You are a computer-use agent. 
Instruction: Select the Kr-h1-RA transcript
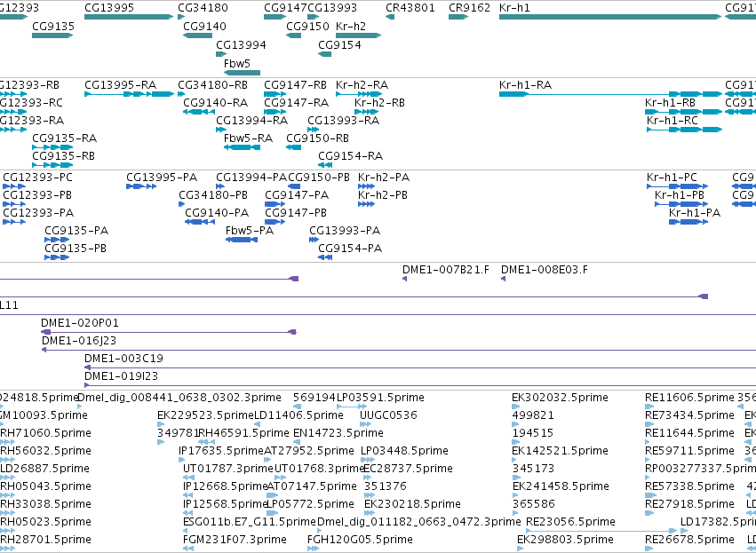tap(610, 94)
